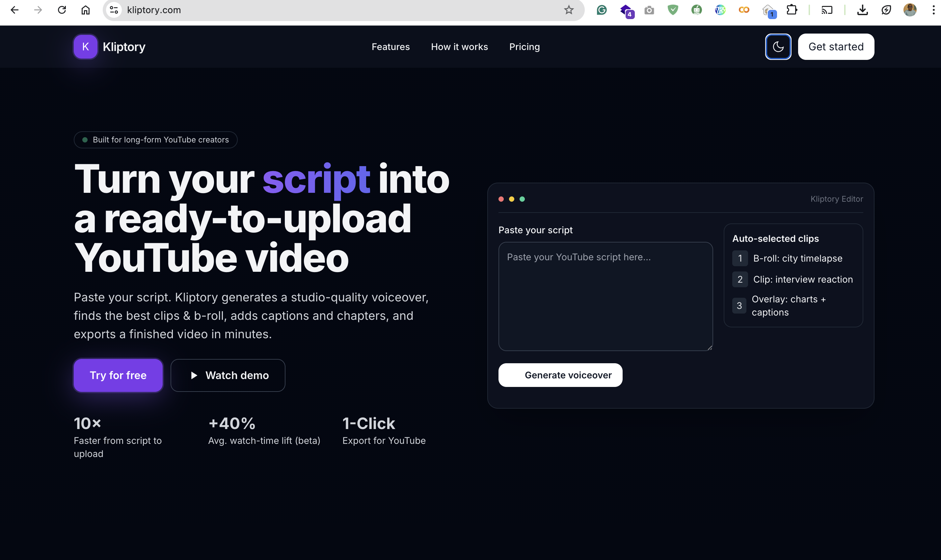The width and height of the screenshot is (941, 560).
Task: Open site settings from the address bar
Action: [x=113, y=10]
